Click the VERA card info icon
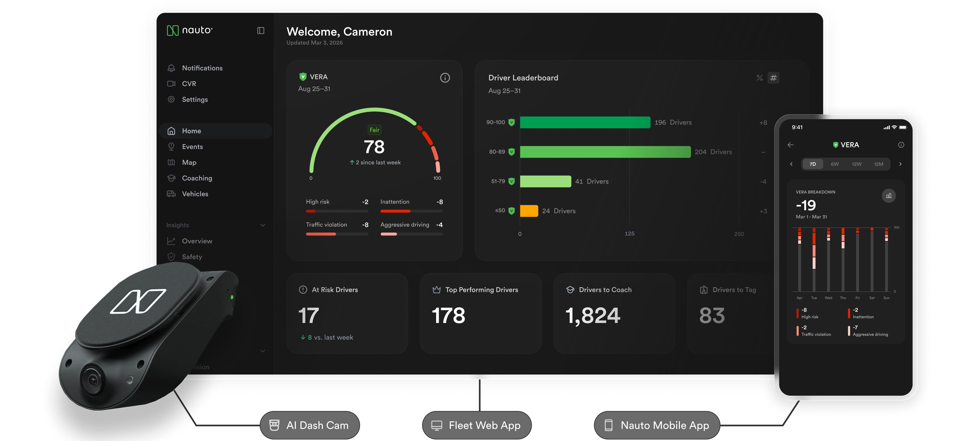This screenshot has height=441, width=980. tap(445, 78)
